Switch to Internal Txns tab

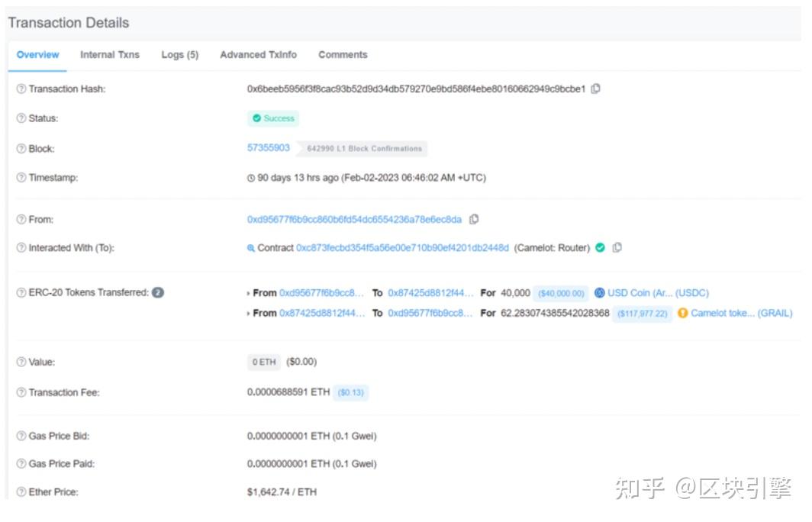110,55
